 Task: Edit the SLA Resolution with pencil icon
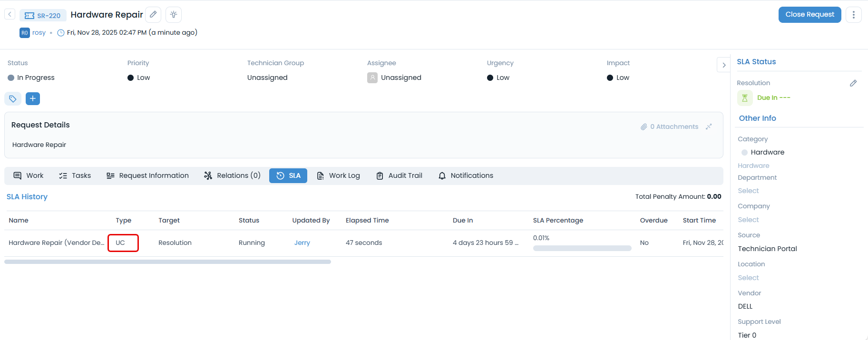click(x=853, y=83)
